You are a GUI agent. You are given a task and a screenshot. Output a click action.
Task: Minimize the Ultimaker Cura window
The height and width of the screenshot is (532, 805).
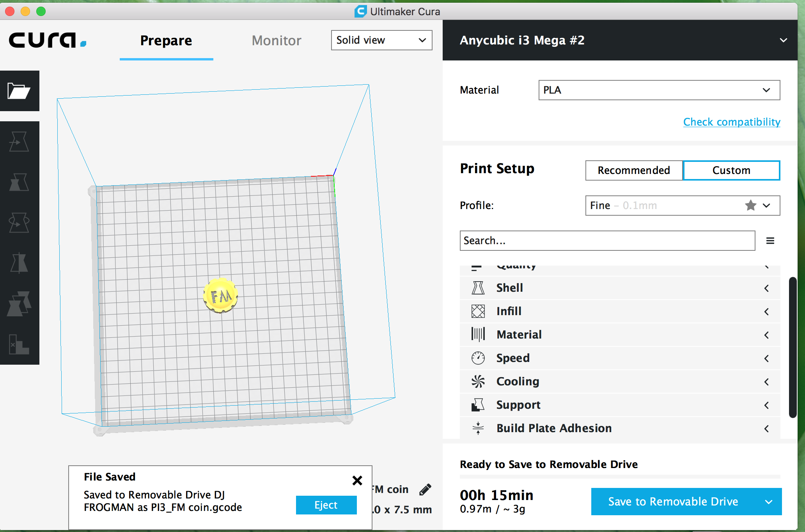(25, 11)
